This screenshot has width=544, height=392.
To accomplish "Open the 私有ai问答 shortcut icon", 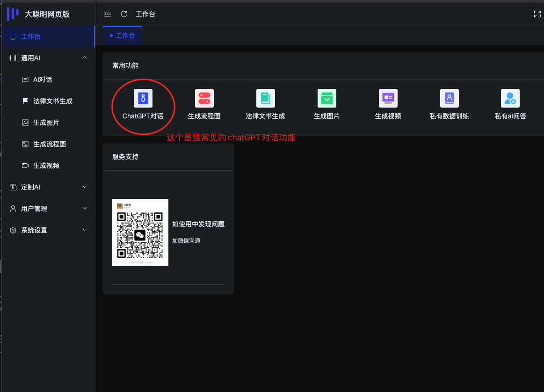I will (510, 98).
